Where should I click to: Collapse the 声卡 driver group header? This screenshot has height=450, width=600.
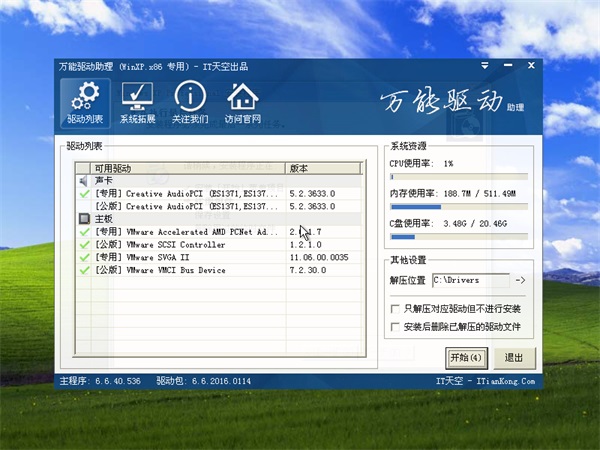pyautogui.click(x=104, y=180)
